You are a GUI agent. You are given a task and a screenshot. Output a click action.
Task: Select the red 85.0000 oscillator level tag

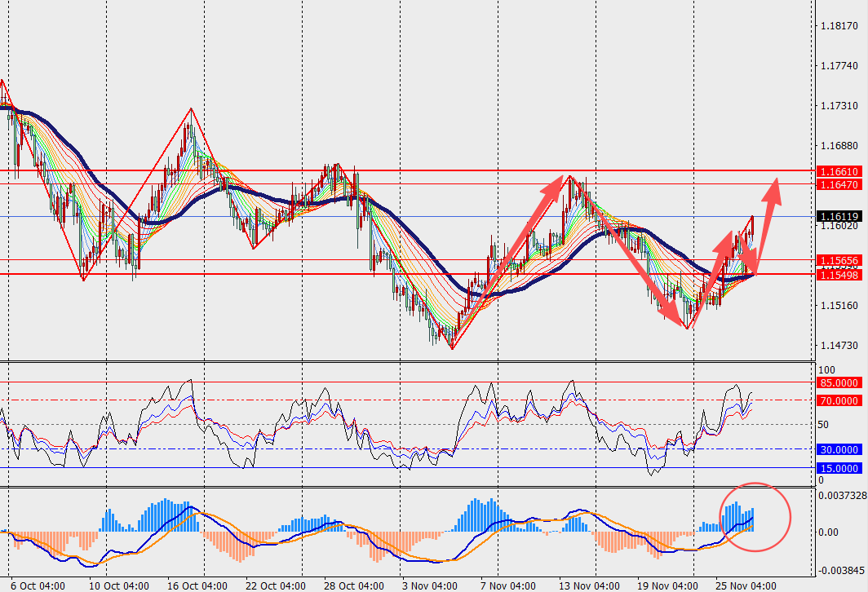click(839, 383)
